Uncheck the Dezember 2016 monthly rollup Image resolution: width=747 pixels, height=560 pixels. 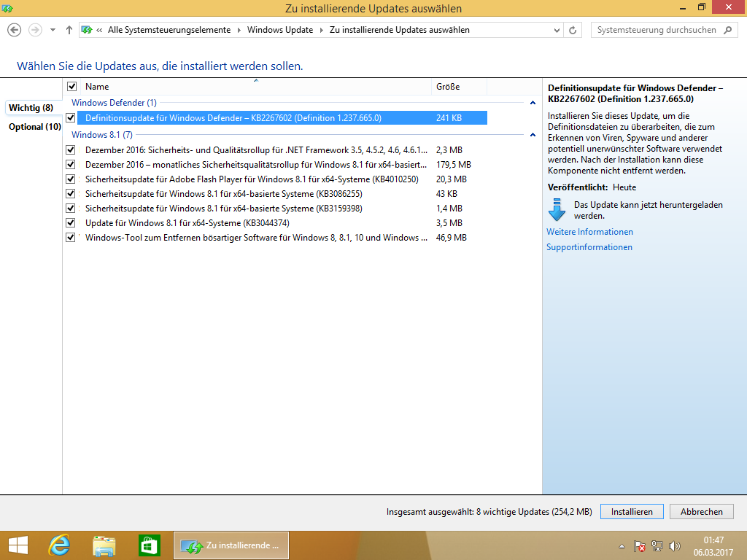pyautogui.click(x=71, y=165)
